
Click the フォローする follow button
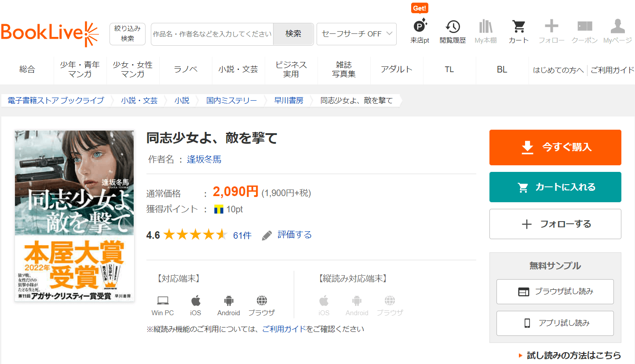[x=555, y=224]
